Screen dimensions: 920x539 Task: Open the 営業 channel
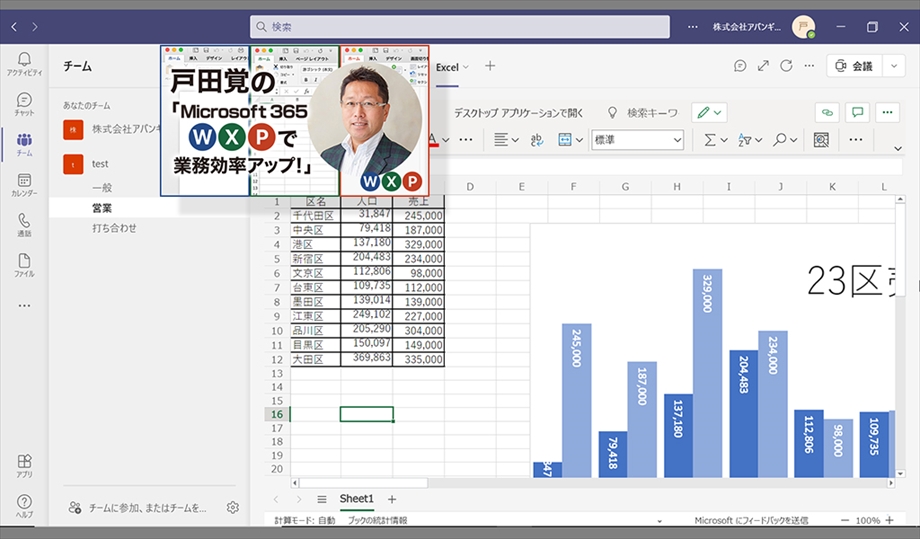coord(102,208)
